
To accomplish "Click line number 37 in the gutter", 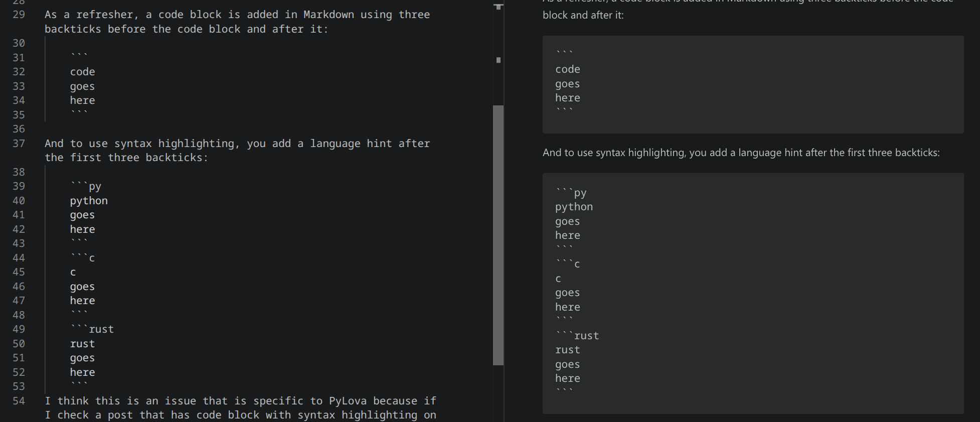I will coord(19,144).
